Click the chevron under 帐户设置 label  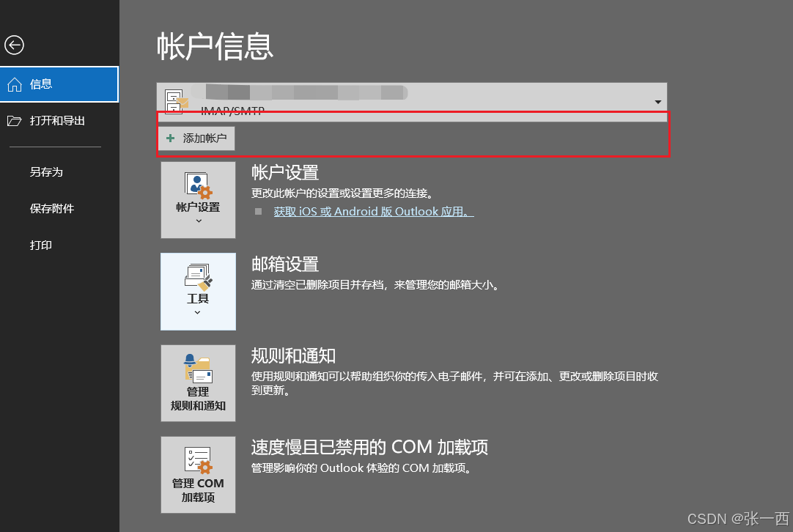click(x=199, y=221)
